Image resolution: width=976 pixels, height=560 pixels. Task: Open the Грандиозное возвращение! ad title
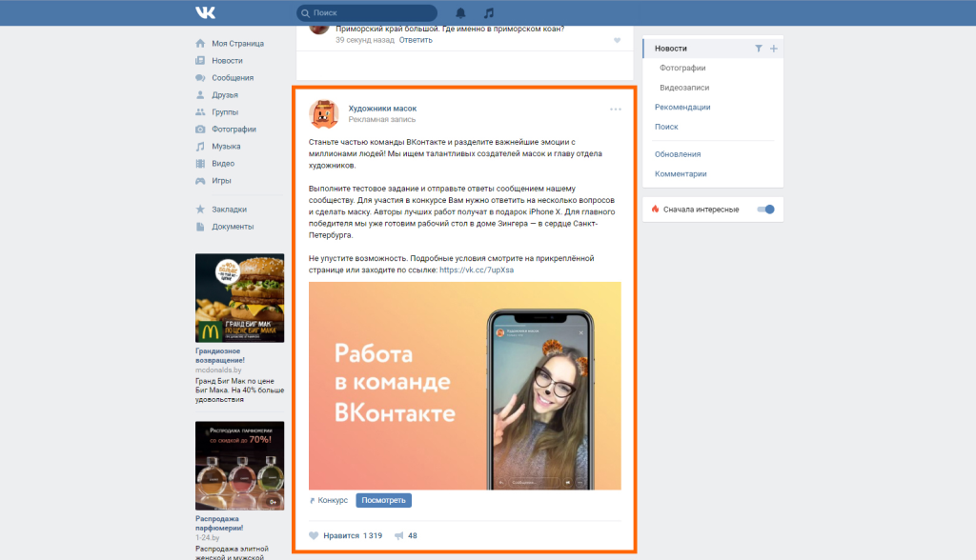[x=220, y=355]
